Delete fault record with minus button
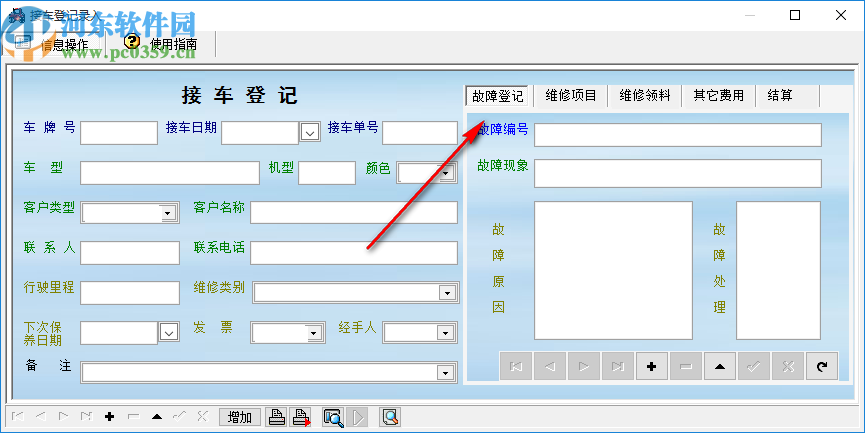 coord(686,366)
